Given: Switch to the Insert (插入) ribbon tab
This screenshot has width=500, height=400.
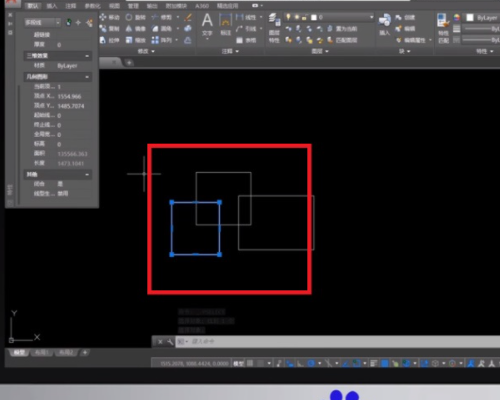Looking at the screenshot, I should (x=52, y=6).
